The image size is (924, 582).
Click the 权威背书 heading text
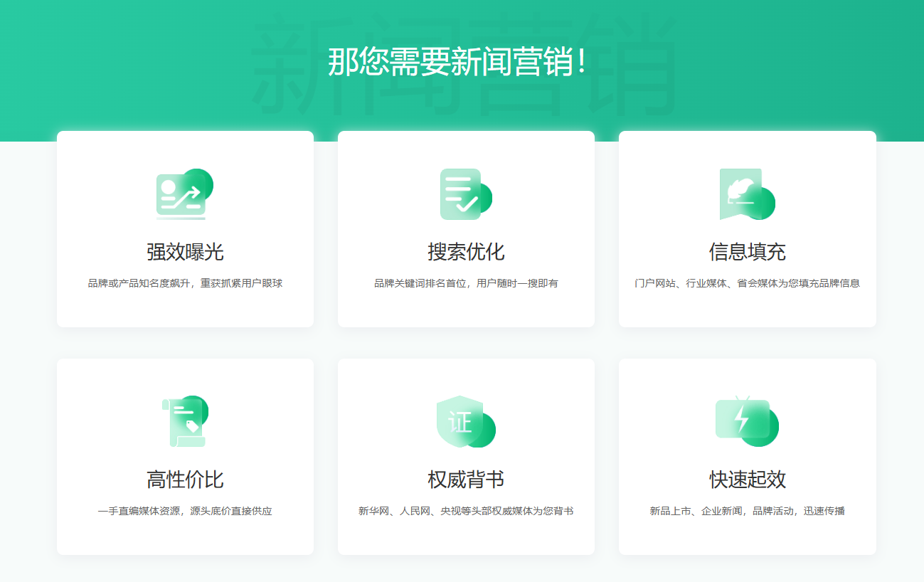coord(466,480)
